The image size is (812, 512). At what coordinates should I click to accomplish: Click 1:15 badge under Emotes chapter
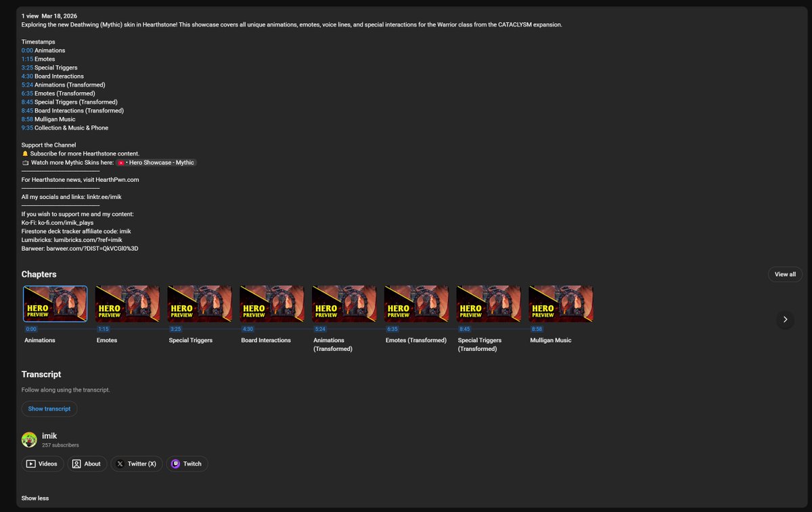(104, 329)
